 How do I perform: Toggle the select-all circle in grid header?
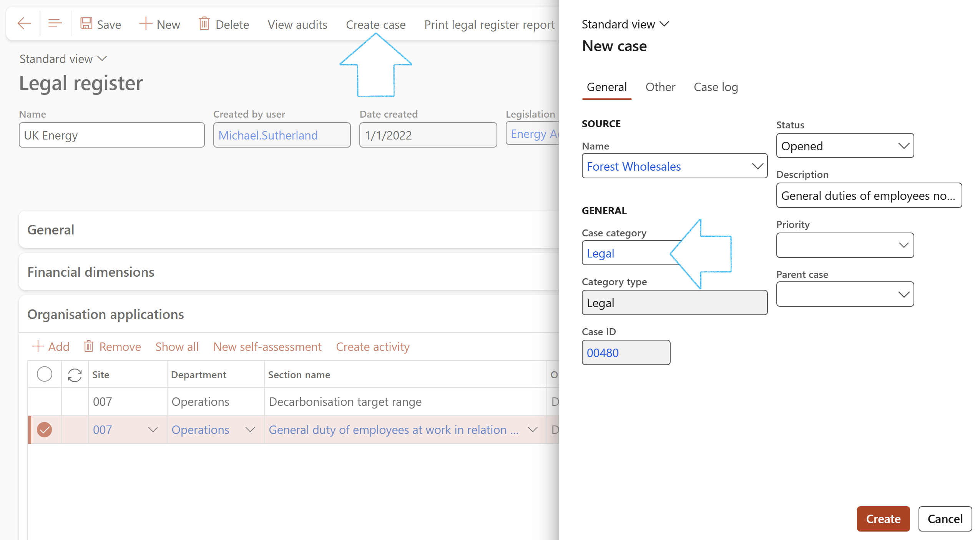[x=45, y=374]
